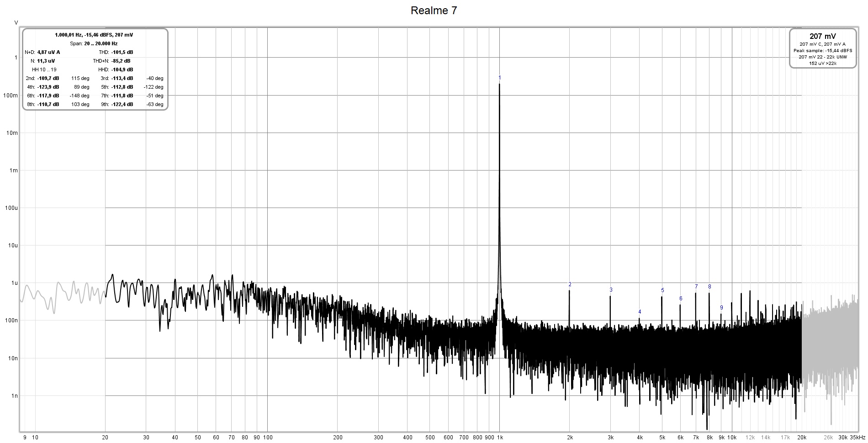This screenshot has height=443, width=868.
Task: Click the 5th harmonic level "-112,8 dB"
Action: (x=122, y=87)
